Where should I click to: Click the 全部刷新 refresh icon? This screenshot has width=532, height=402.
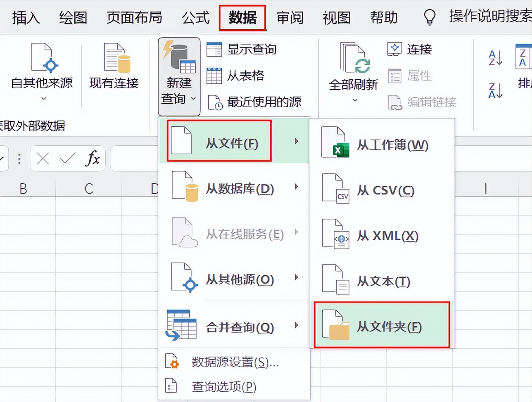click(x=354, y=58)
